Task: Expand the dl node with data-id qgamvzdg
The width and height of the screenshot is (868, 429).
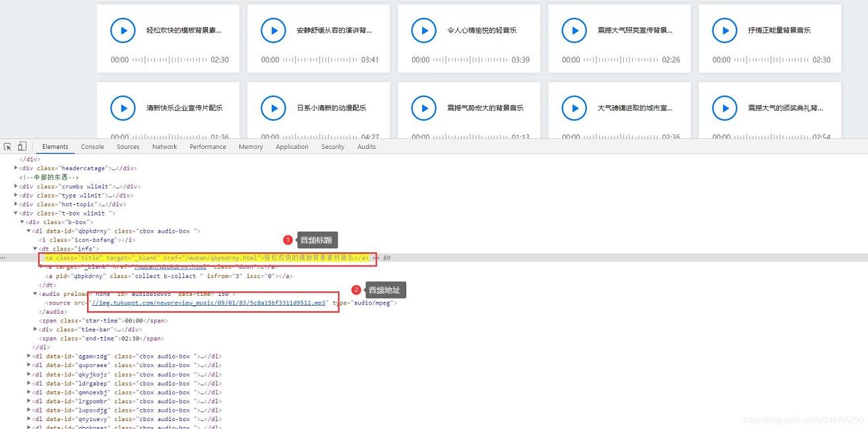Action: 29,356
